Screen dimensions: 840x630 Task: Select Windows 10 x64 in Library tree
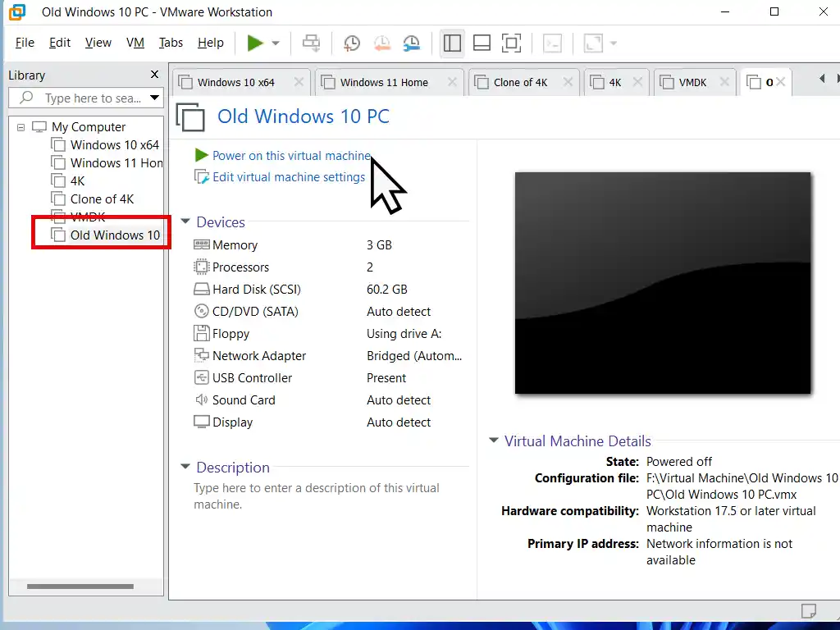[x=105, y=145]
